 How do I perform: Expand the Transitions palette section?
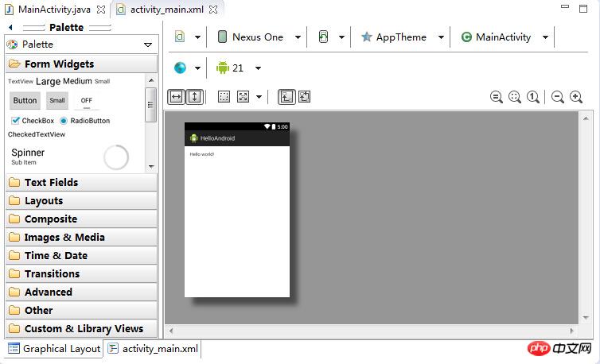[x=81, y=273]
